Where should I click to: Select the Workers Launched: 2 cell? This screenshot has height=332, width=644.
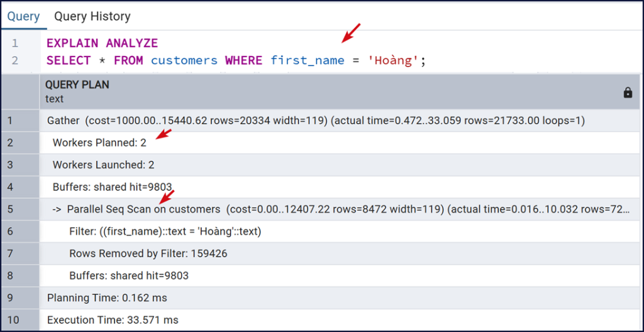[103, 165]
